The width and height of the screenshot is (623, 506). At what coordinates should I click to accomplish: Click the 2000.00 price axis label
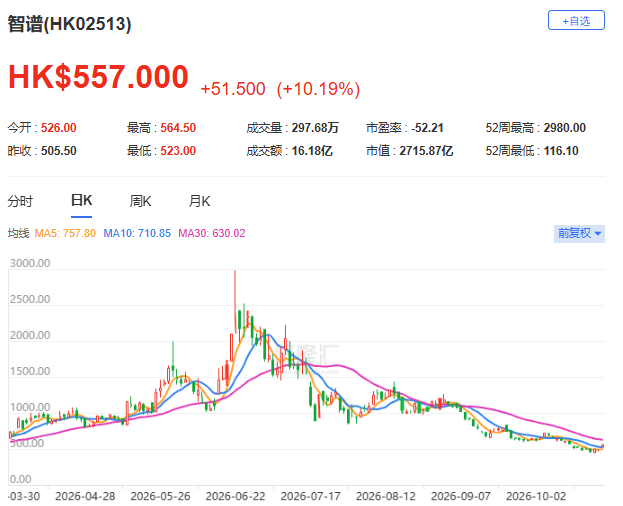30,335
